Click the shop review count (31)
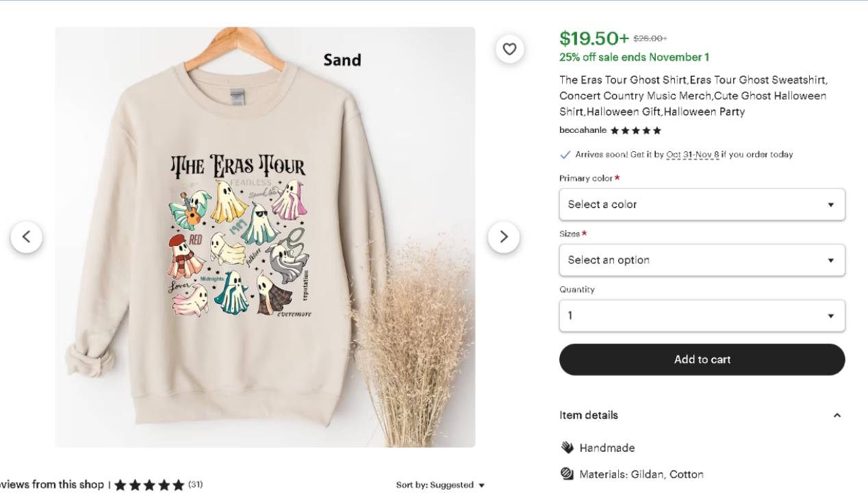Image resolution: width=868 pixels, height=493 pixels. 196,485
